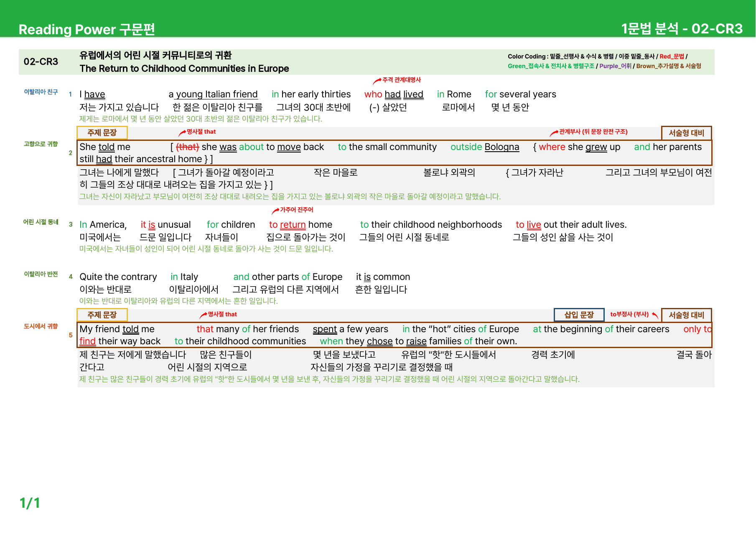The height and width of the screenshot is (534, 756).
Task: Click the Korean title '유럽에서의 어린 시절 커뮤니티로의 귀환'
Action: 155,55
